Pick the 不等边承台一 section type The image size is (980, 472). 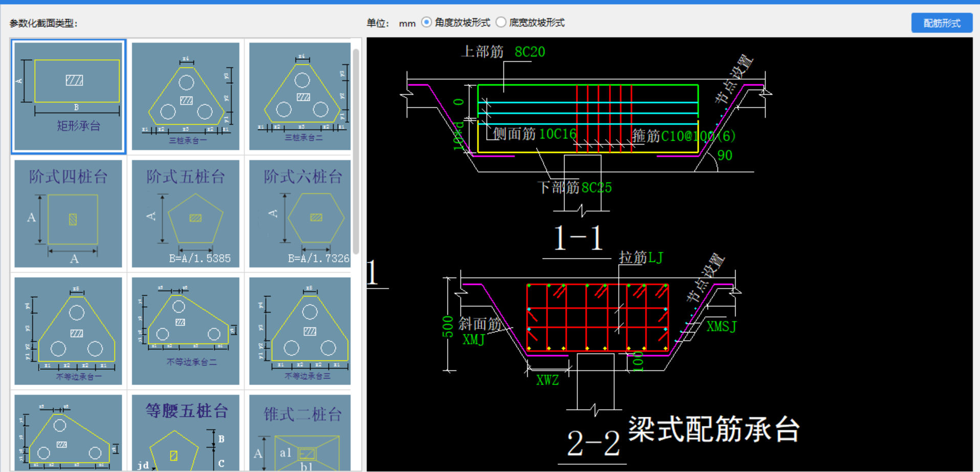tap(68, 331)
